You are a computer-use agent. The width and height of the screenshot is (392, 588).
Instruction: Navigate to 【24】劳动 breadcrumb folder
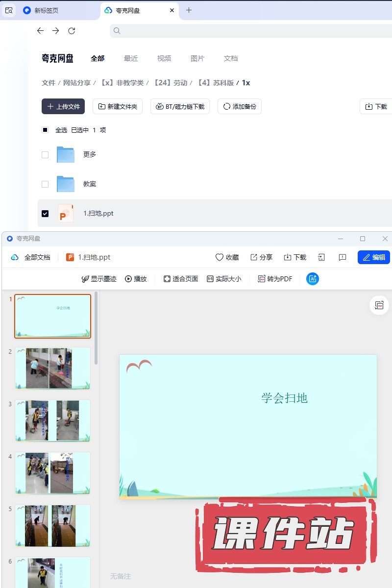pyautogui.click(x=171, y=83)
